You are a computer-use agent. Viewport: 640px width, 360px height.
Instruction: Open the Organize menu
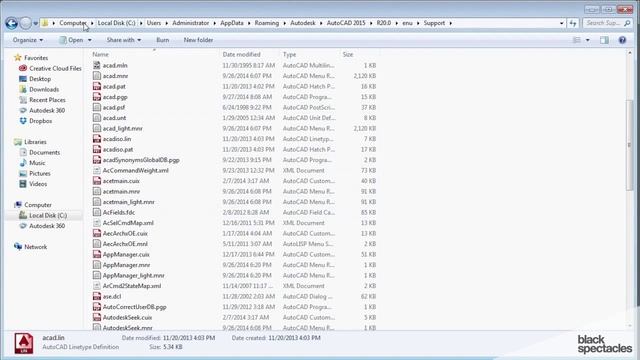click(x=28, y=40)
